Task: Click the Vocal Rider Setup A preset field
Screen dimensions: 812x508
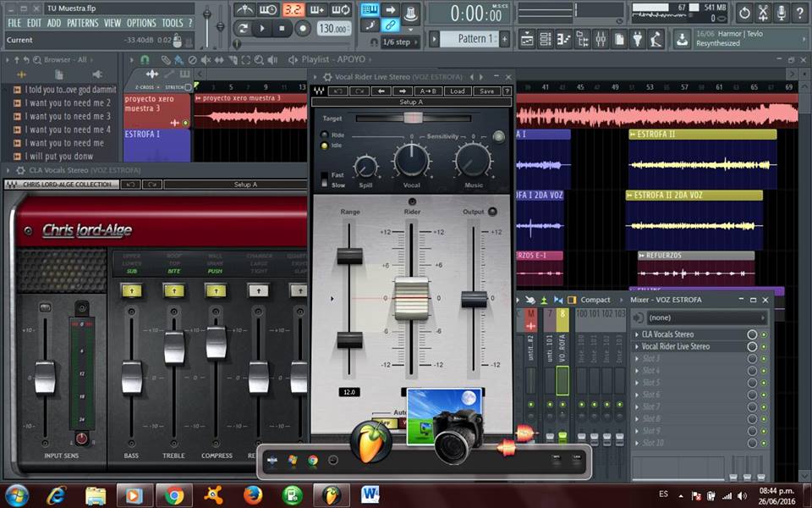Action: click(x=412, y=102)
